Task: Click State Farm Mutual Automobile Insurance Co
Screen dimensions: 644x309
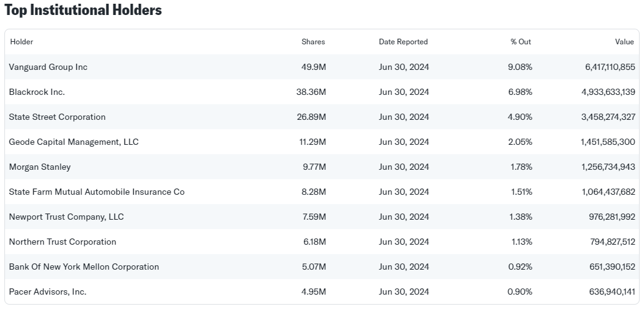Action: click(97, 192)
